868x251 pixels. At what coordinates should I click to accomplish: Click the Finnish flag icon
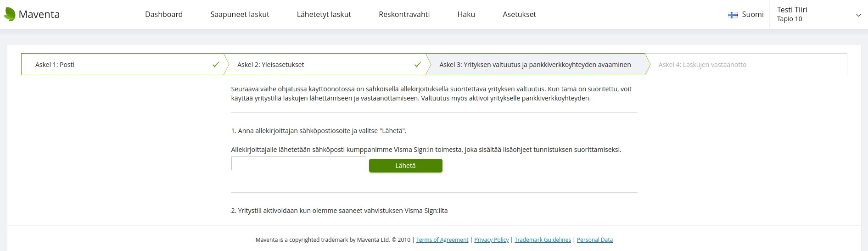pyautogui.click(x=733, y=15)
